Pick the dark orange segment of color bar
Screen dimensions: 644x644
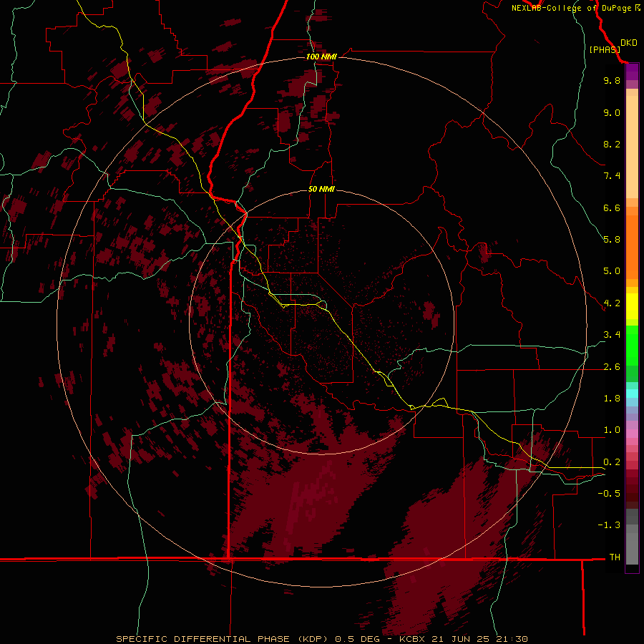(632, 246)
